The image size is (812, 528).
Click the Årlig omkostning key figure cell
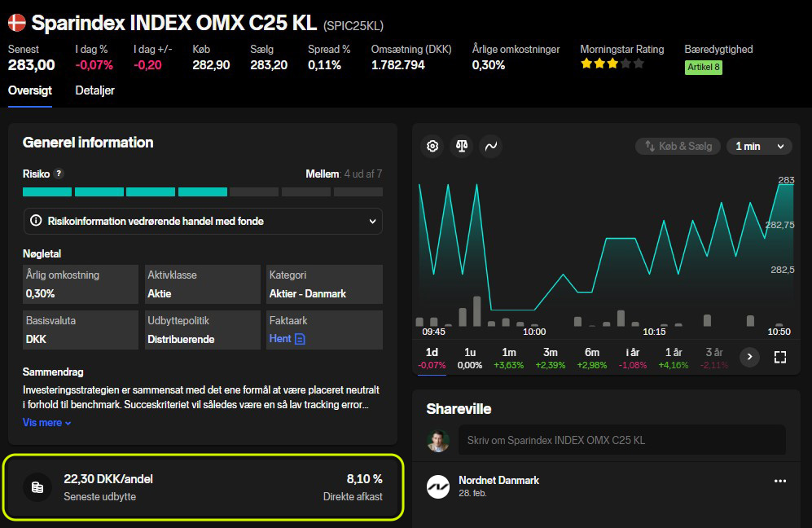point(81,284)
